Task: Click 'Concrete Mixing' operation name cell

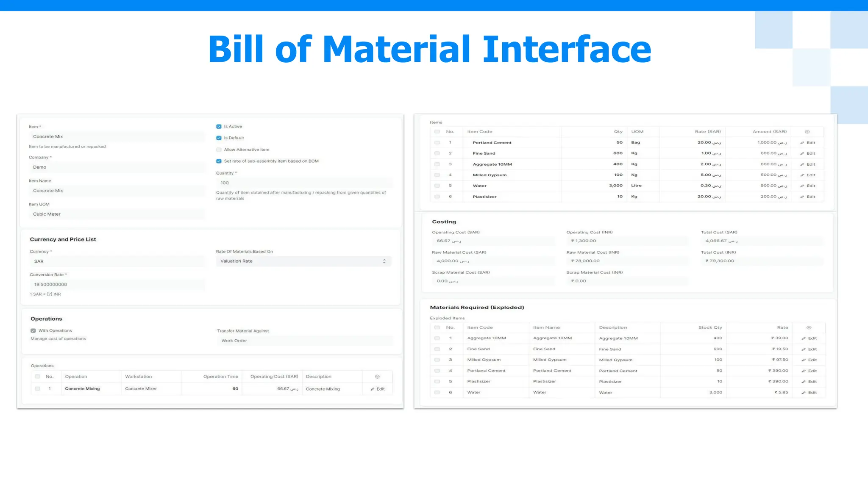Action: click(82, 389)
